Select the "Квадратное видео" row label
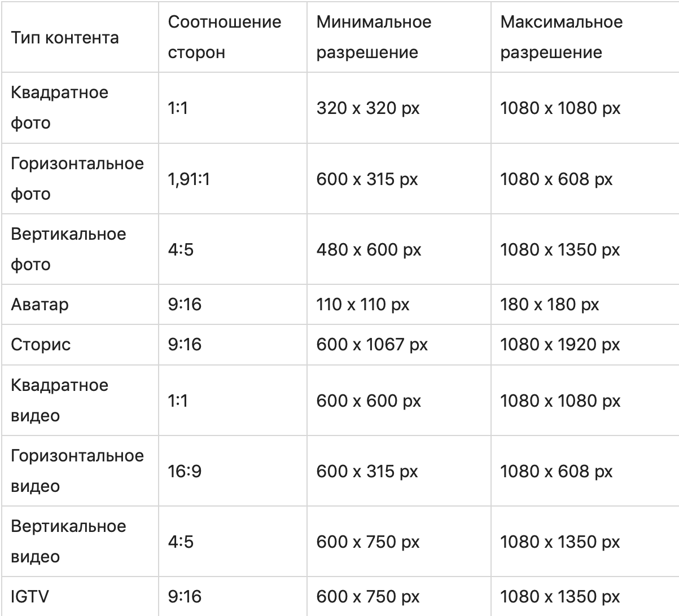Viewport: 679px width, 616px height. (x=59, y=400)
